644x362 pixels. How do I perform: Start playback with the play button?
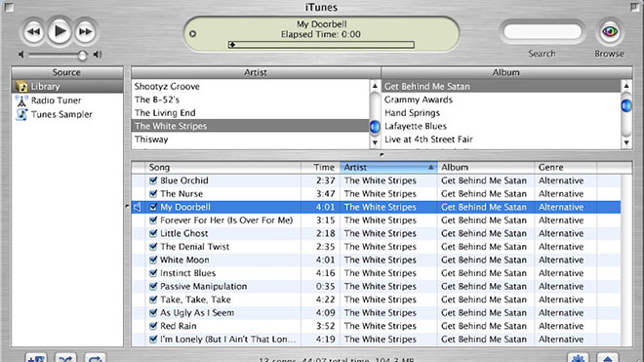tap(60, 31)
